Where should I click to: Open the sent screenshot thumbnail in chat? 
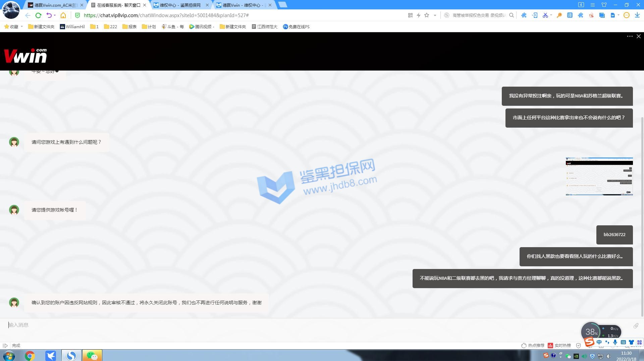599,176
